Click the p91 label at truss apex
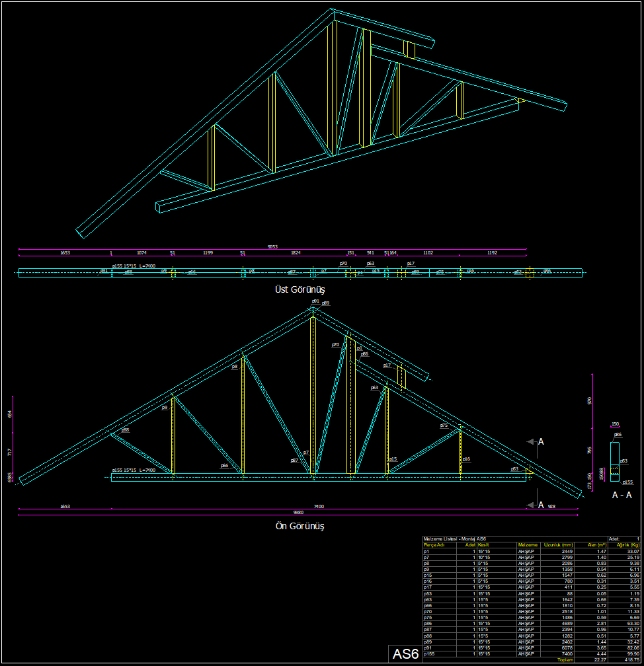644x666 pixels. [315, 301]
